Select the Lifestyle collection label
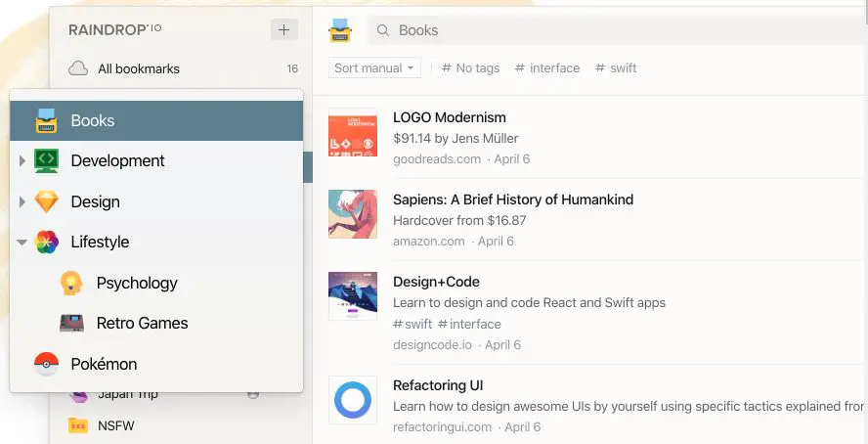The height and width of the screenshot is (444, 868). (101, 242)
